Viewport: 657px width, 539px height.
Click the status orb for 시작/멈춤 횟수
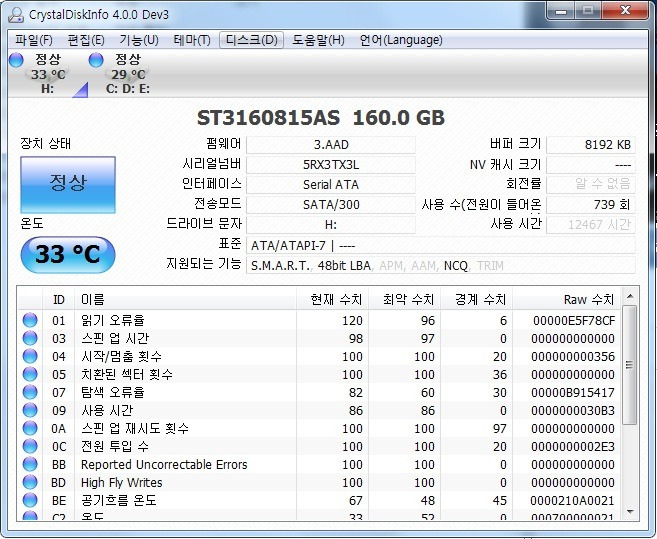(30, 356)
